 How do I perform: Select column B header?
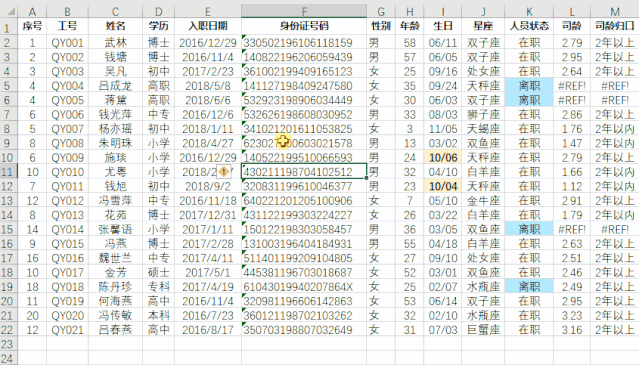pyautogui.click(x=67, y=11)
